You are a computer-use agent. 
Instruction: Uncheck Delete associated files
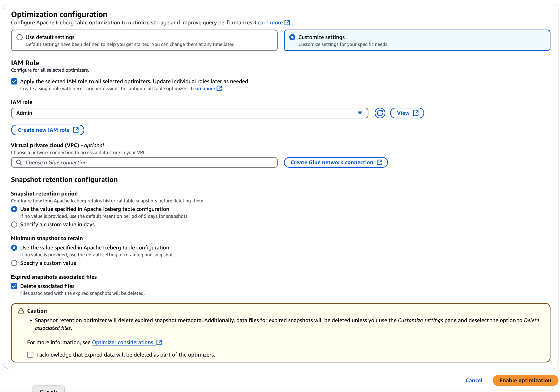[x=14, y=286]
